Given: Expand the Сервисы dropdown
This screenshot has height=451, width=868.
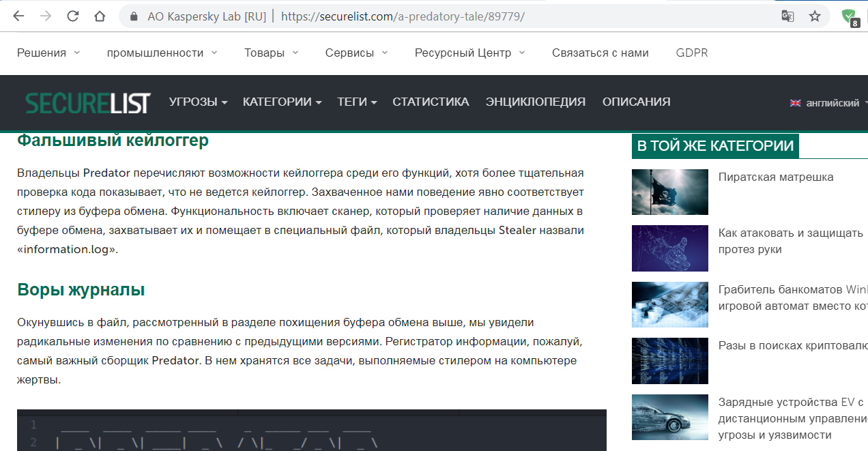Looking at the screenshot, I should click(x=356, y=53).
